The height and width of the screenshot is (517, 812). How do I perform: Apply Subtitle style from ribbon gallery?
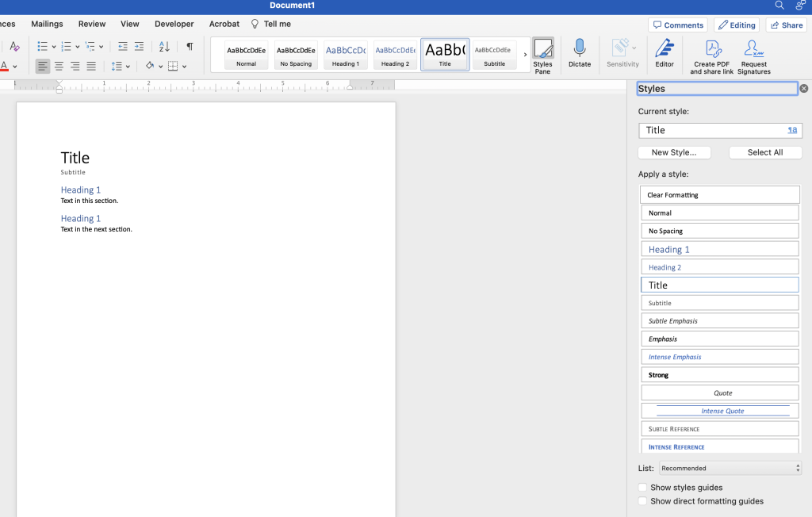point(495,55)
